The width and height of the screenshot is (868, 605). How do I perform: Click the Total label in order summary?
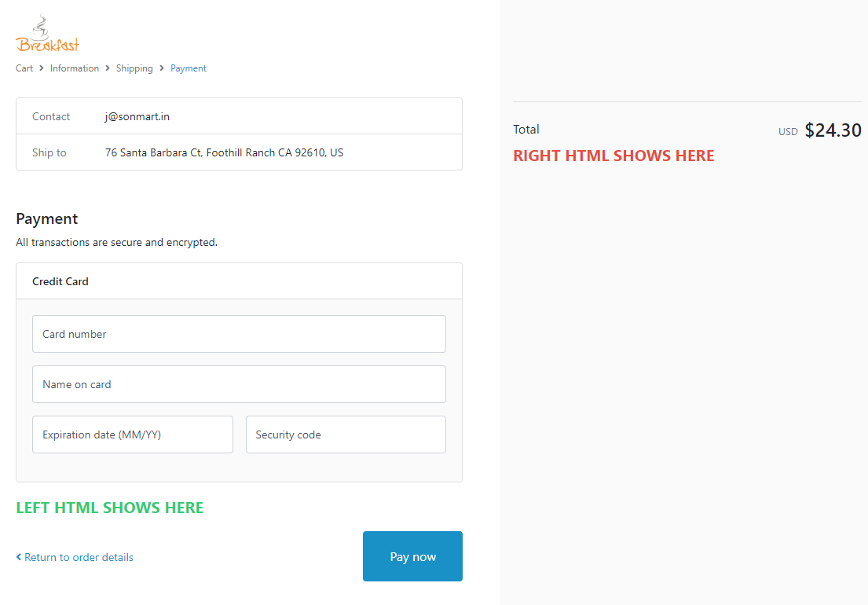tap(526, 130)
